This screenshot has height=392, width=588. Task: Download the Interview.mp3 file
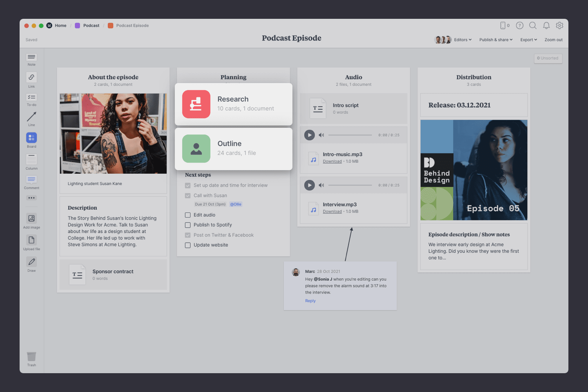332,211
